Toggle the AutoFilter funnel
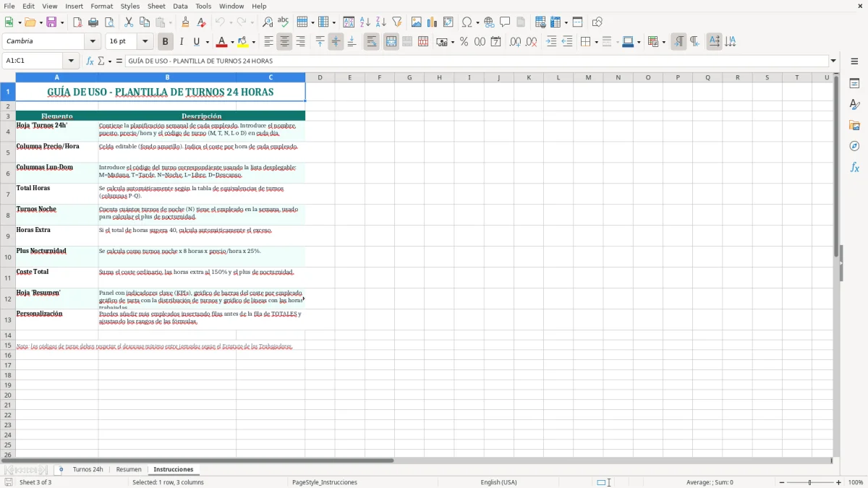 click(396, 22)
